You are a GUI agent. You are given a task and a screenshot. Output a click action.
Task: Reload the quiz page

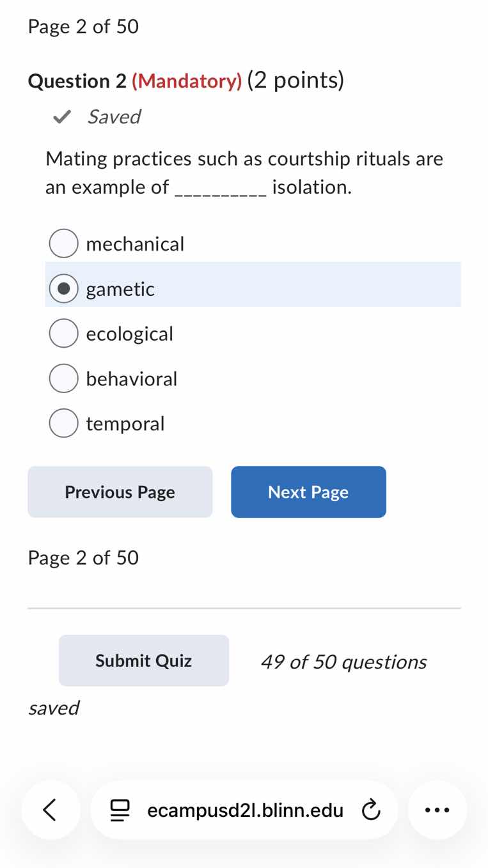372,810
